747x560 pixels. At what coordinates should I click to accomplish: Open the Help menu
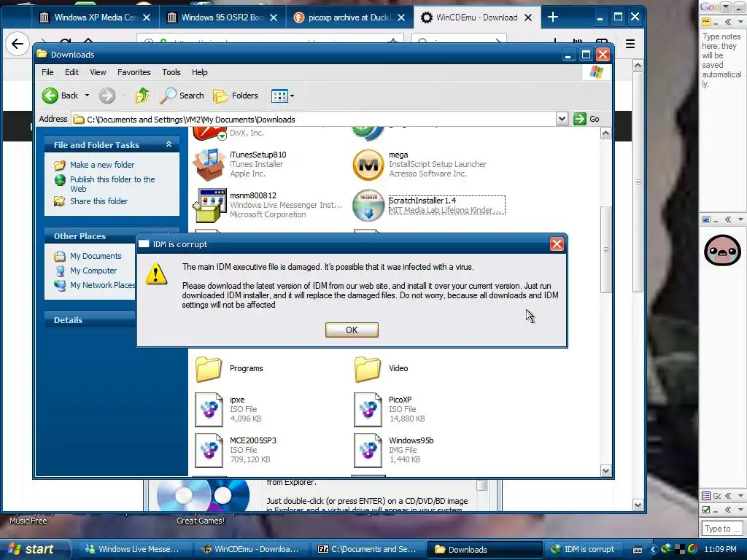(x=200, y=72)
